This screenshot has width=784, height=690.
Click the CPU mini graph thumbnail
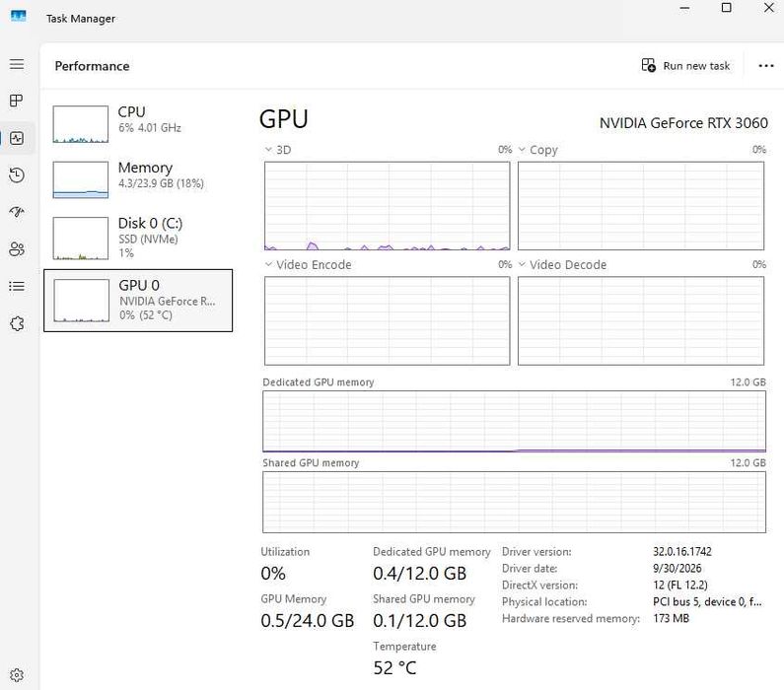tap(81, 124)
